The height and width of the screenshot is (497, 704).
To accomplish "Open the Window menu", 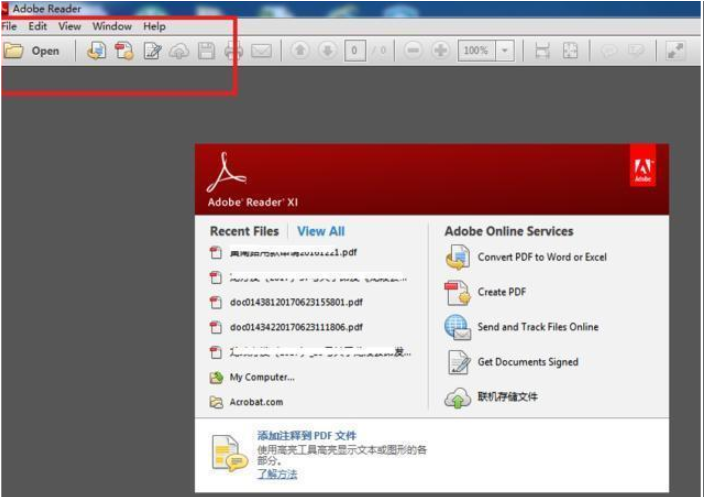I will 112,26.
